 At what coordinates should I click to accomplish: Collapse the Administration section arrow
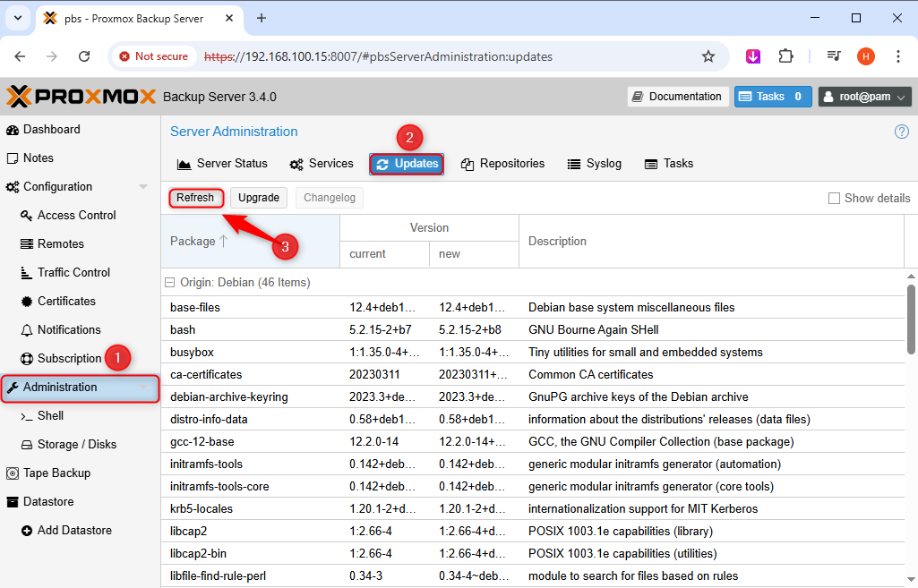(143, 388)
